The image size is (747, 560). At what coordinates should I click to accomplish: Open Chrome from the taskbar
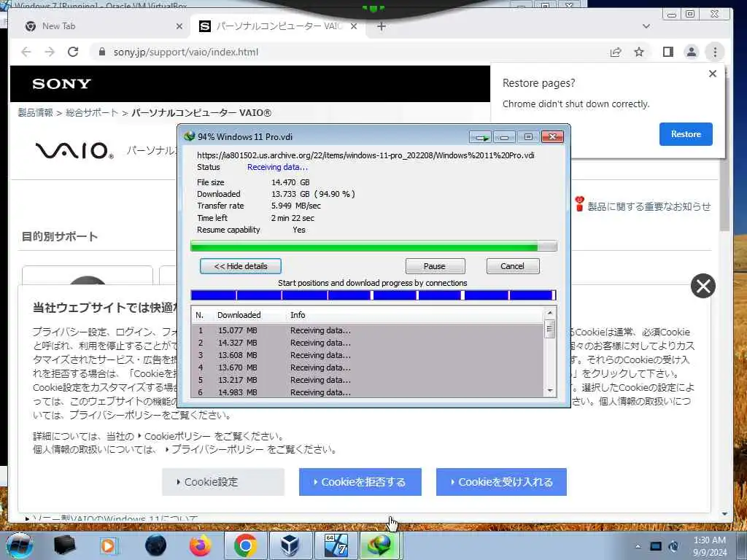245,545
